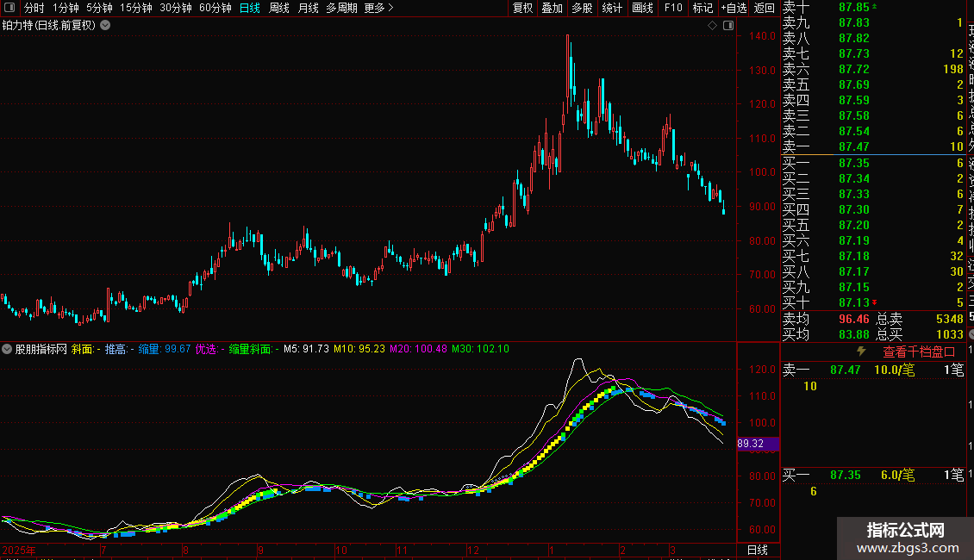Click the 6.0/笔 value in 买一 detail row
974x560 pixels.
pos(897,476)
